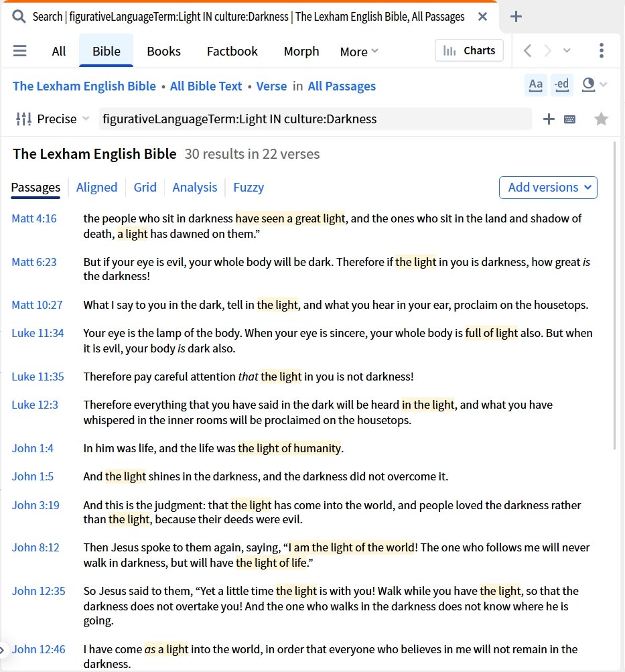Go forward with the right arrow
The image size is (625, 672).
(547, 50)
